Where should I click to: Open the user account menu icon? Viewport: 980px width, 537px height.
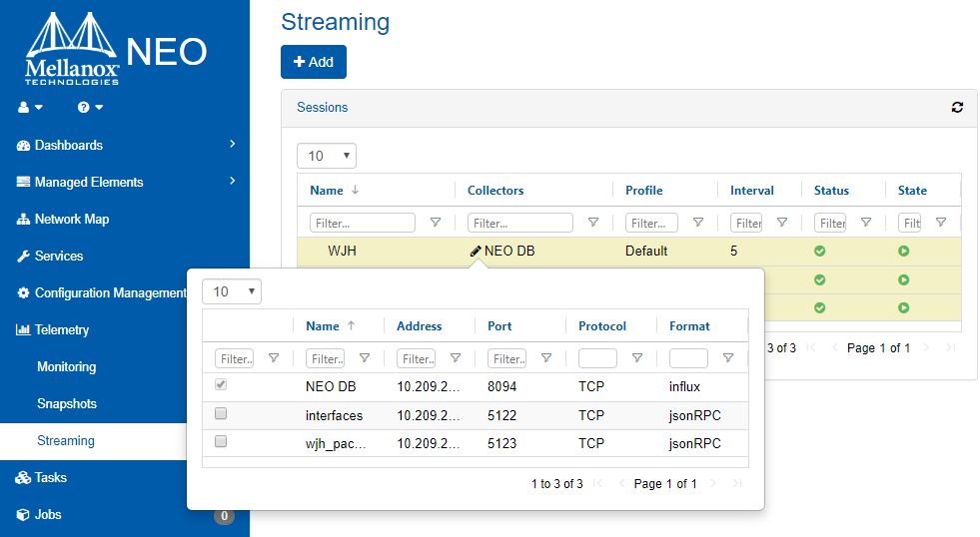pyautogui.click(x=30, y=107)
